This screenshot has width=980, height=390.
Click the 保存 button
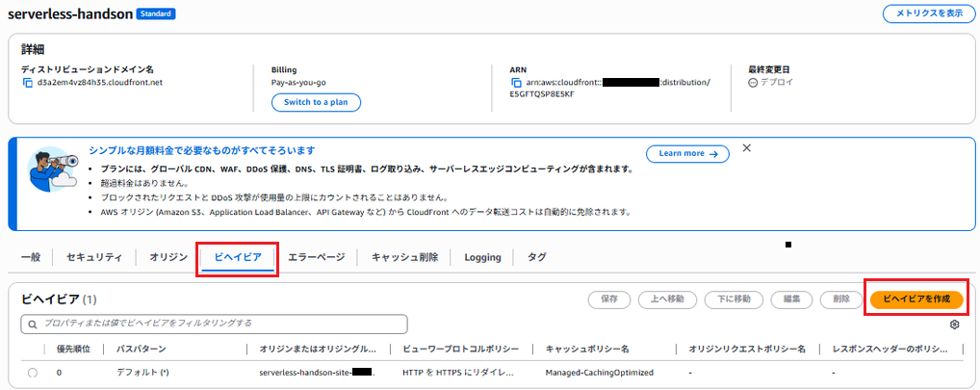tap(609, 299)
